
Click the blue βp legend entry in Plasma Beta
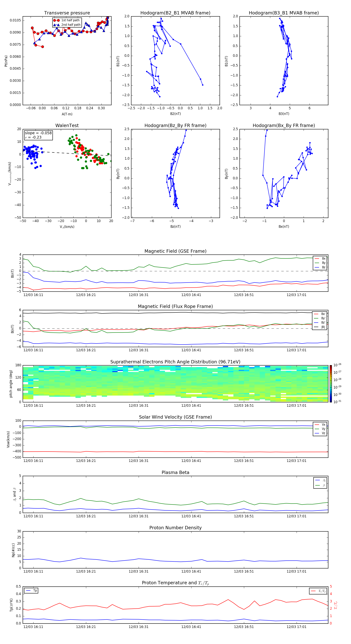pos(320,480)
